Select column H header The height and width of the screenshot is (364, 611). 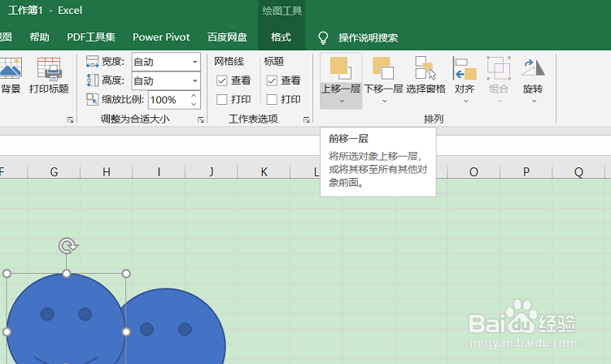pos(107,171)
